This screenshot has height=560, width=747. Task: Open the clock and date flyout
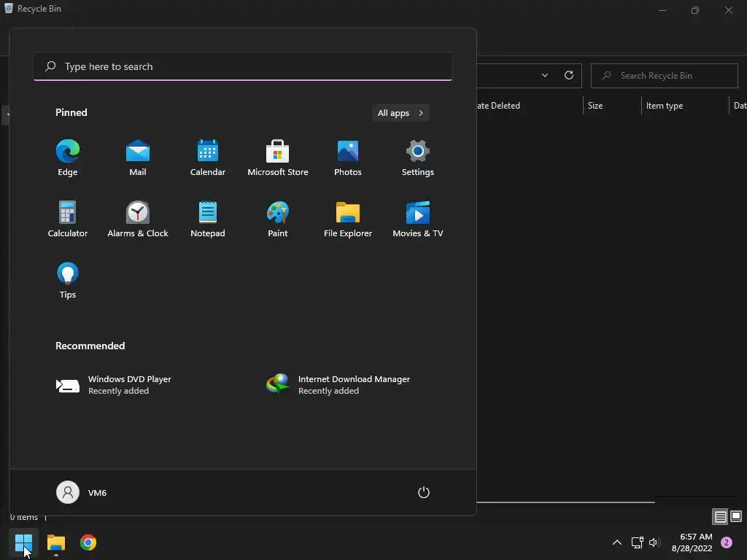click(692, 542)
